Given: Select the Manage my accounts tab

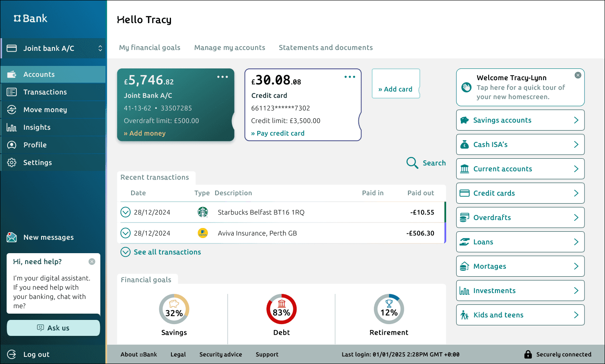Looking at the screenshot, I should 229,47.
